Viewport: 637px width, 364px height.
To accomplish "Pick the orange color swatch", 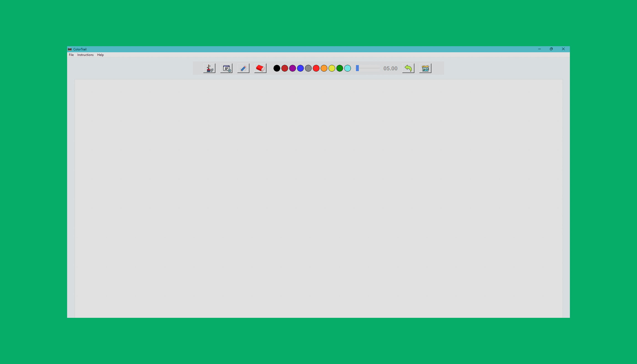I will (324, 68).
